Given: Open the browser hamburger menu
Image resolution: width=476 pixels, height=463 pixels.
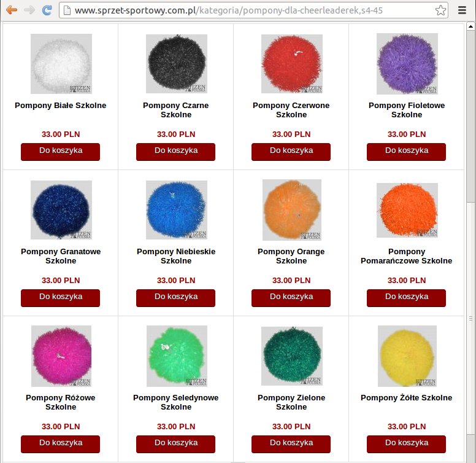Looking at the screenshot, I should pos(462,10).
